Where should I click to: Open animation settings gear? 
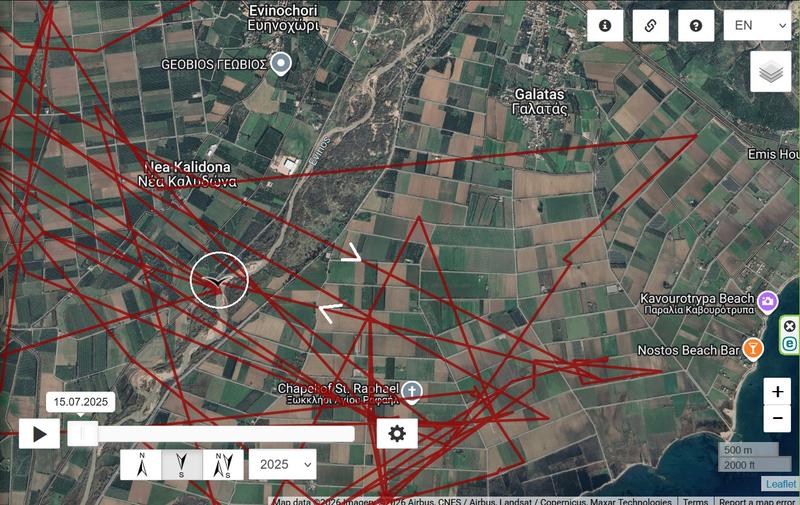pos(397,434)
